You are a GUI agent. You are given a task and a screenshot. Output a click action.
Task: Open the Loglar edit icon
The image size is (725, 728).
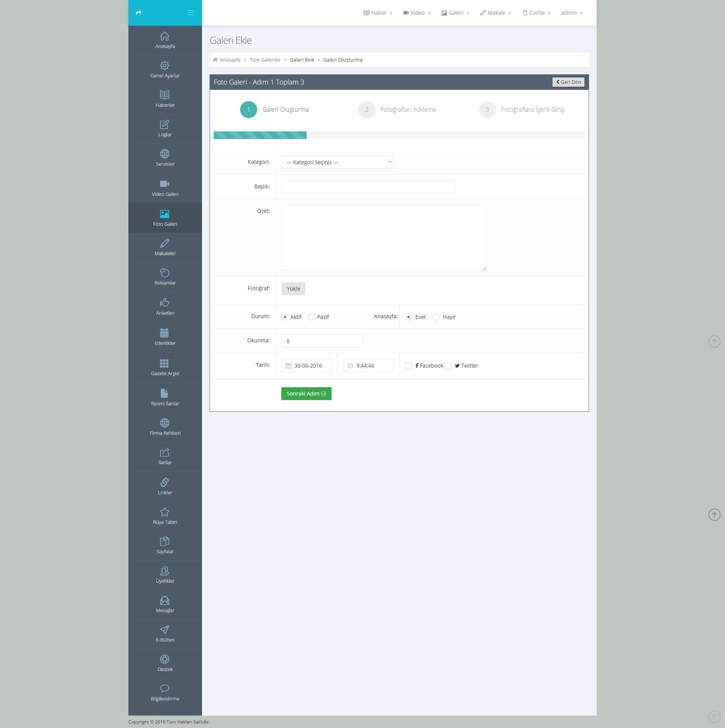click(165, 125)
